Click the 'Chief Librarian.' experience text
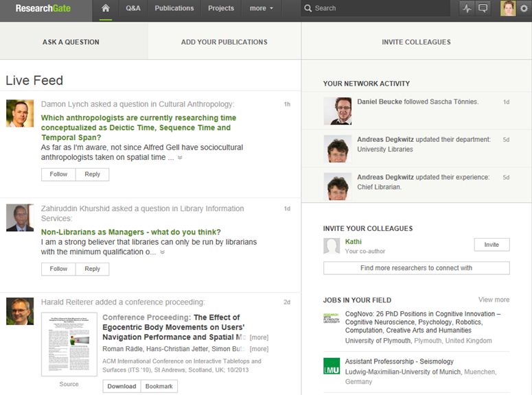This screenshot has height=397, width=532. pyautogui.click(x=379, y=187)
